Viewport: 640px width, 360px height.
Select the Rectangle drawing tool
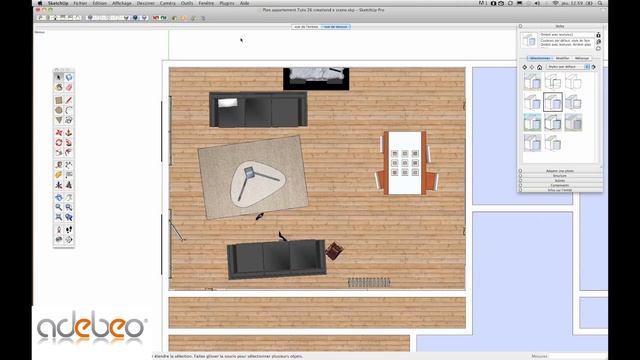(x=59, y=100)
